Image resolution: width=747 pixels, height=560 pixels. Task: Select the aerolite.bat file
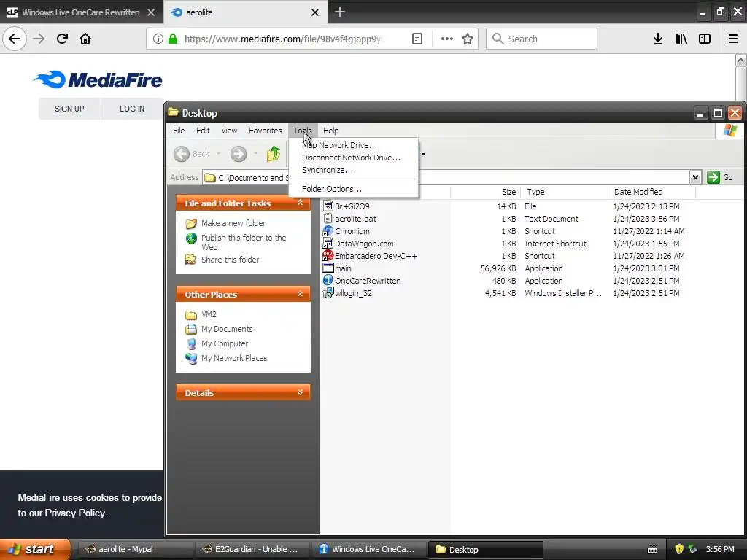tap(350, 219)
